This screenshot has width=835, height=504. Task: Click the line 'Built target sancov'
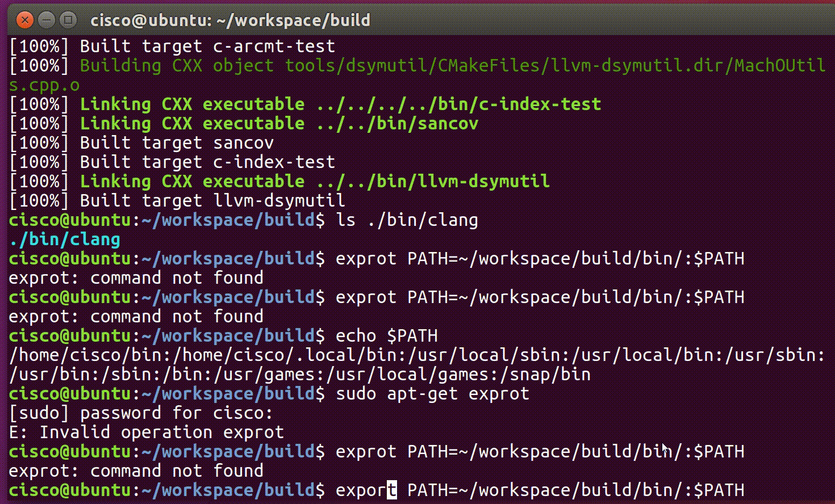(141, 143)
